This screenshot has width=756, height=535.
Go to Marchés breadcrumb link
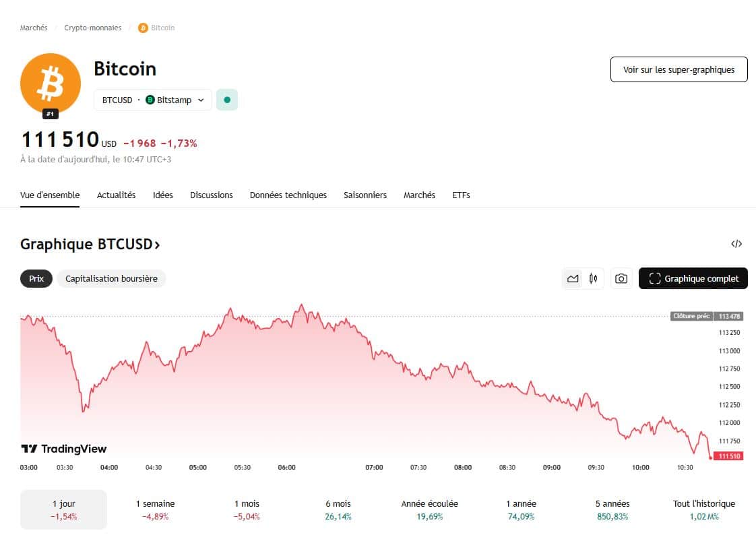pyautogui.click(x=34, y=28)
